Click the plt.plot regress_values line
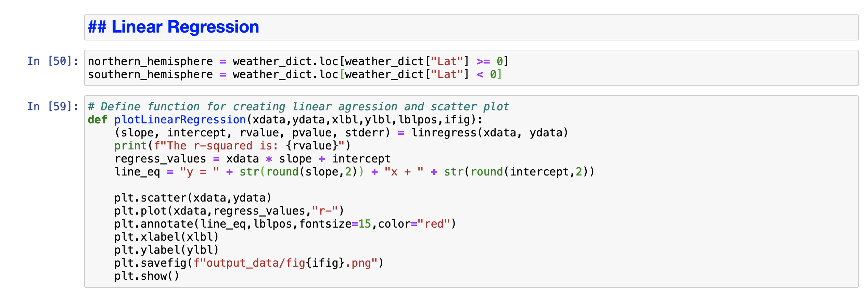 (x=229, y=211)
